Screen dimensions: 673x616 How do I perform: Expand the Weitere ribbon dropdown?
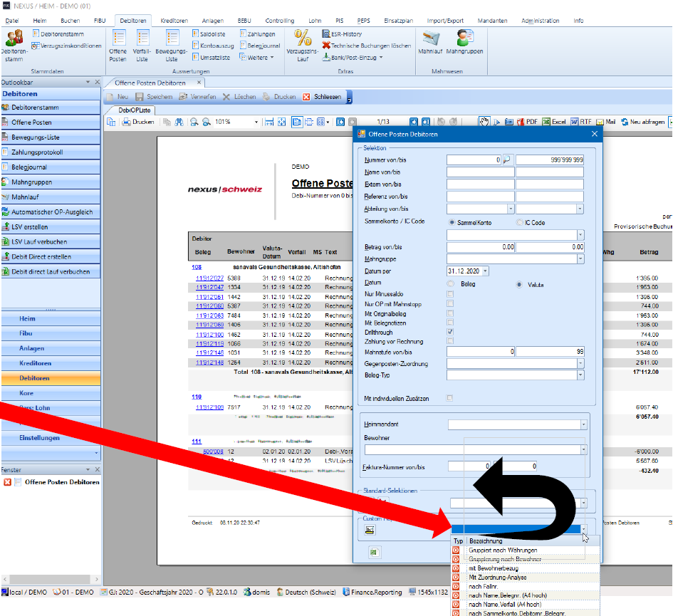tap(256, 58)
